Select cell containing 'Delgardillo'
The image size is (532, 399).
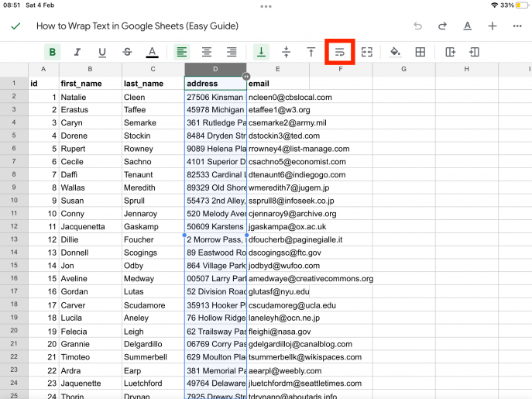(x=153, y=344)
